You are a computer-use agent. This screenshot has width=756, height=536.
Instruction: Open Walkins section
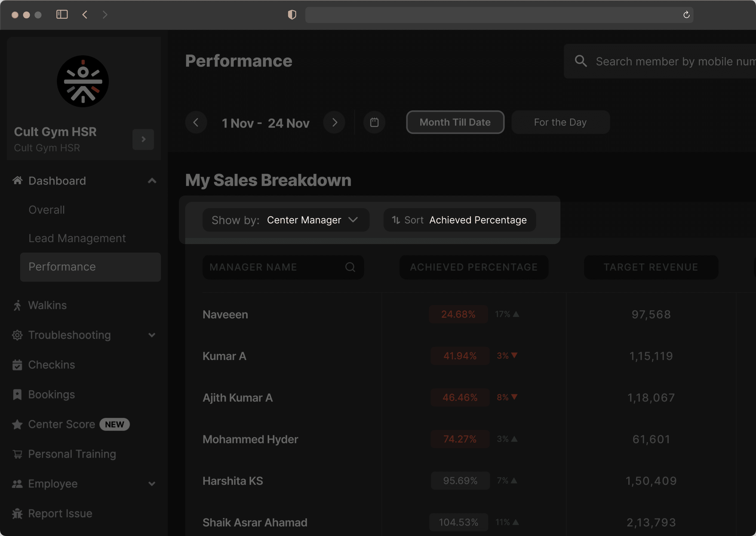48,305
